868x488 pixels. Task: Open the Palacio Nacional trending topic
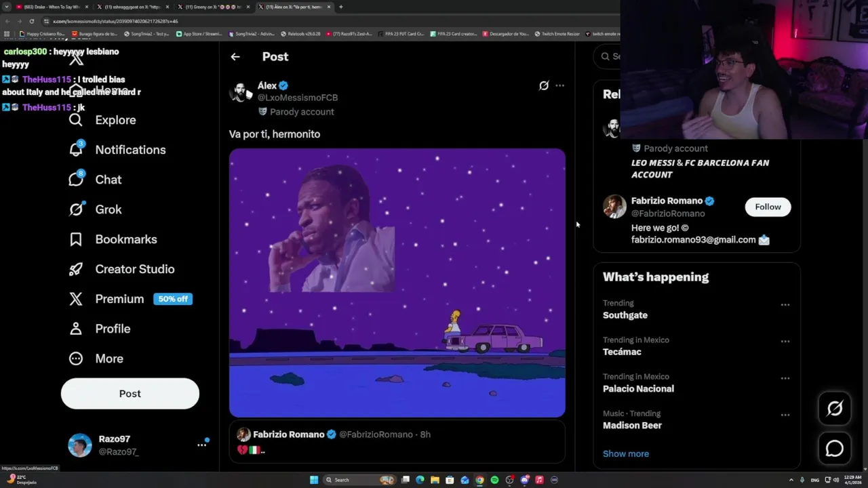pos(638,389)
